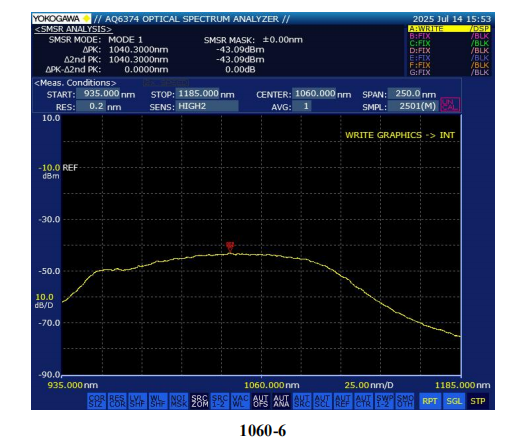This screenshot has height=447, width=513.
Task: Select trace B:FIX /BLK
Action: [x=449, y=36]
